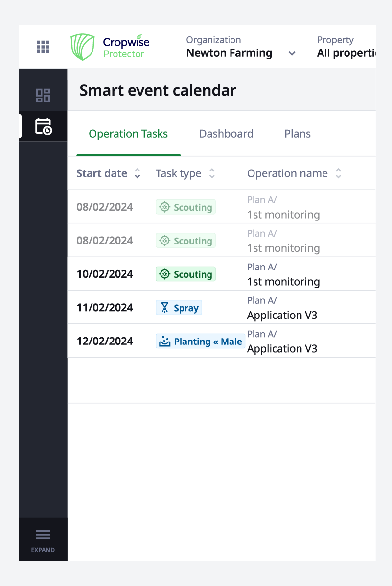Select the 12/02/2024 start date cell
This screenshot has height=586, width=392.
[105, 341]
